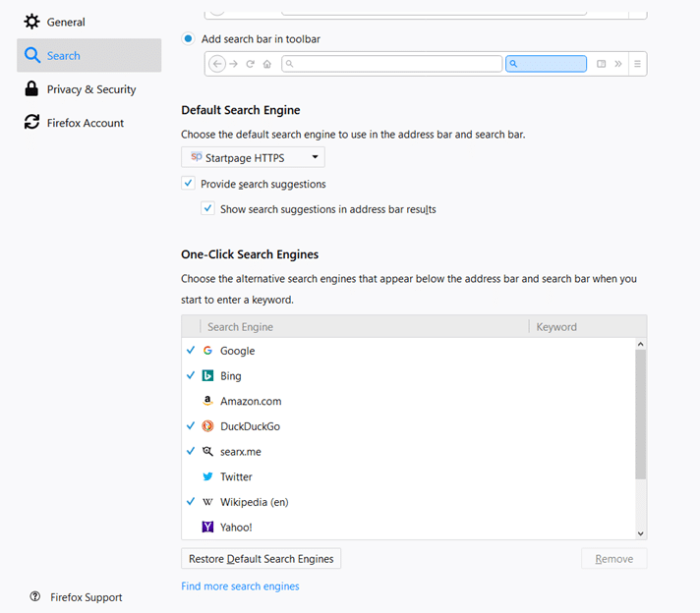Click the Remove button
The image size is (700, 613).
point(613,559)
